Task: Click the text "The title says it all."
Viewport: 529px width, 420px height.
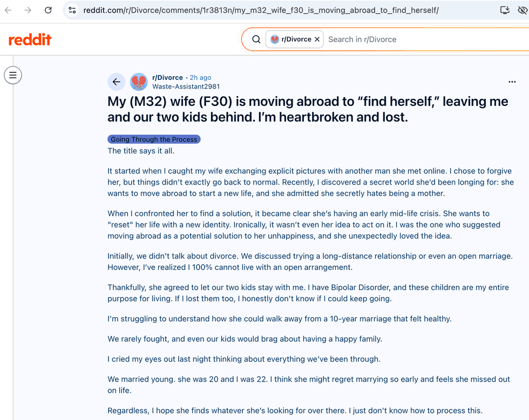Action: point(141,151)
